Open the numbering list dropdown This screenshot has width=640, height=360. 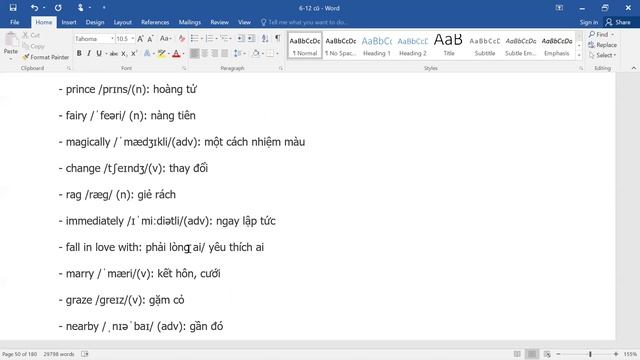click(216, 39)
